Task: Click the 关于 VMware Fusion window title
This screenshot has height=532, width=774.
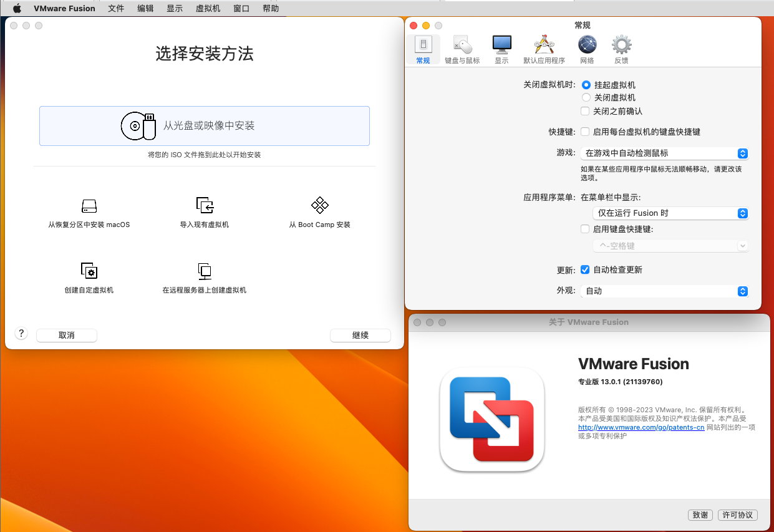Action: 588,322
